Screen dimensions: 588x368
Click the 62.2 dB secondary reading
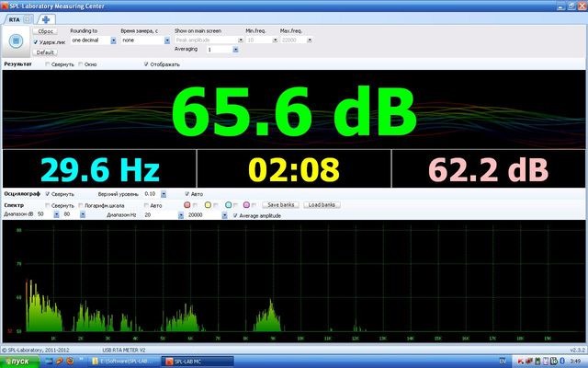(488, 169)
